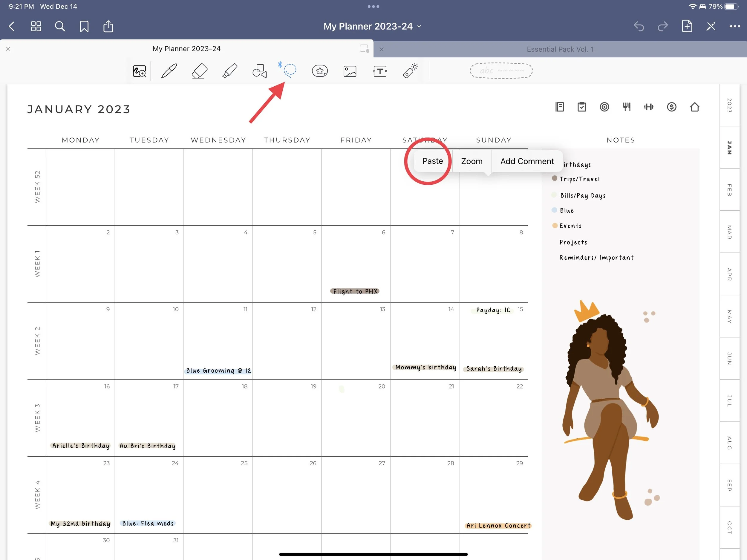Select the Pen tool
The height and width of the screenshot is (560, 747).
point(169,71)
